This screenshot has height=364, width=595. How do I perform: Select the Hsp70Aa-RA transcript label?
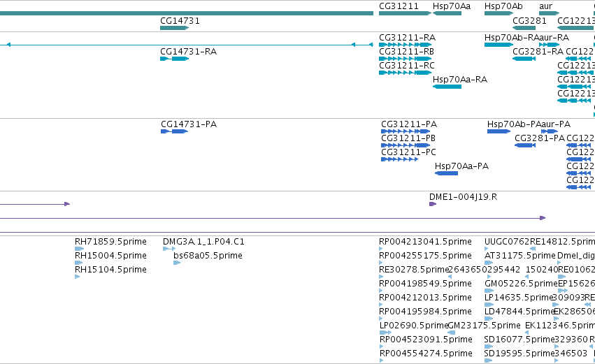coord(460,80)
